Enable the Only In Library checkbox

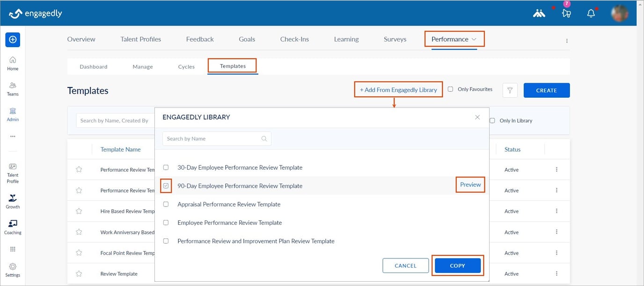pos(492,120)
